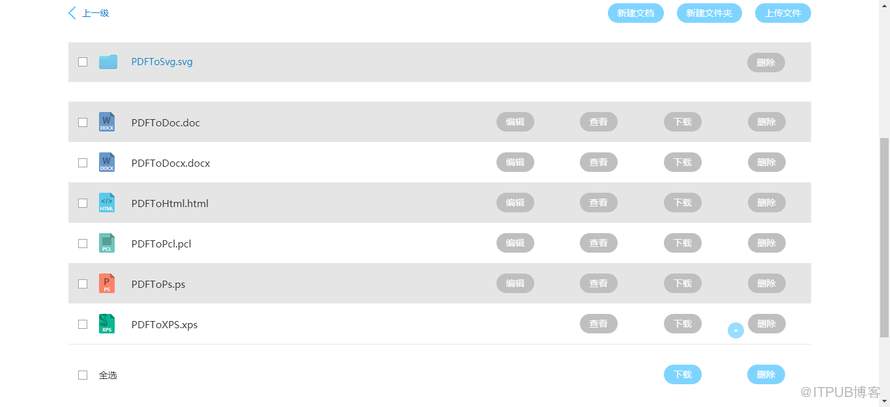Click 编辑 for PDFToDoc.doc

(515, 122)
